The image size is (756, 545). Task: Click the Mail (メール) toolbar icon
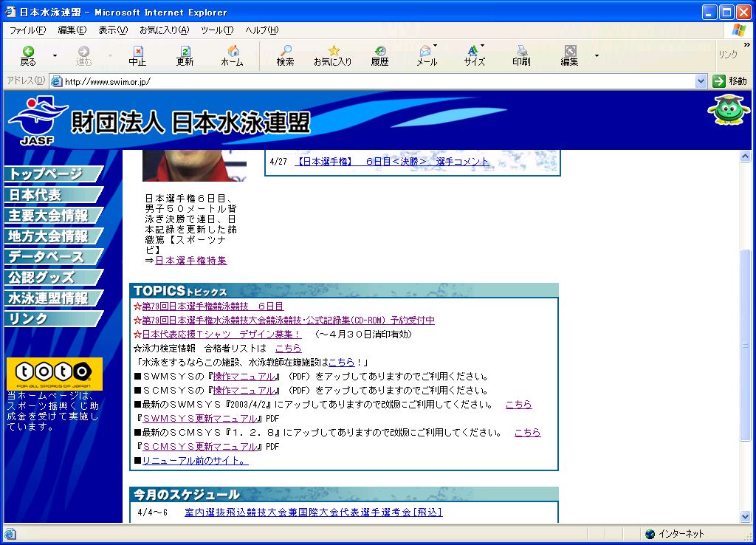tap(427, 56)
